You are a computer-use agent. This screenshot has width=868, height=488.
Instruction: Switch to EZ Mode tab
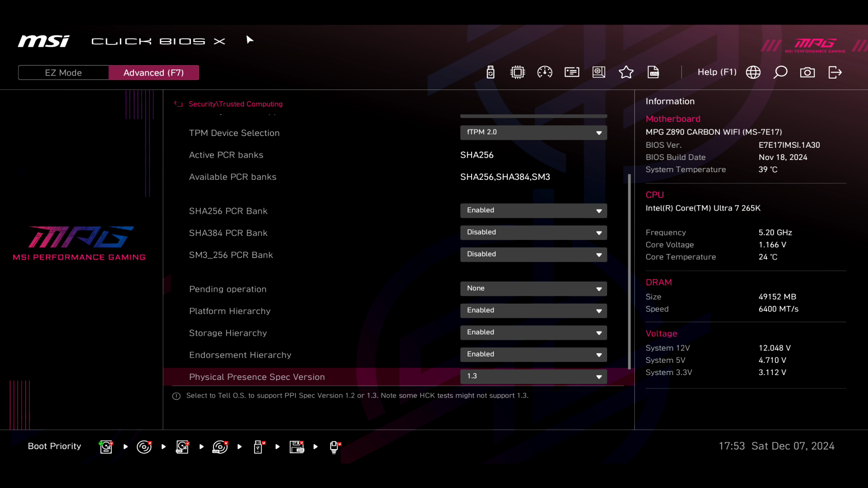63,73
